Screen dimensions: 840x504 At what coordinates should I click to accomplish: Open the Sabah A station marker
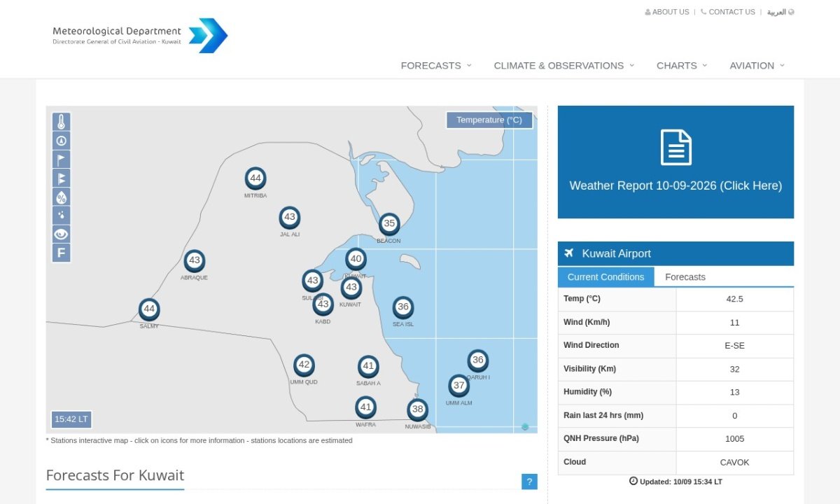coord(368,366)
